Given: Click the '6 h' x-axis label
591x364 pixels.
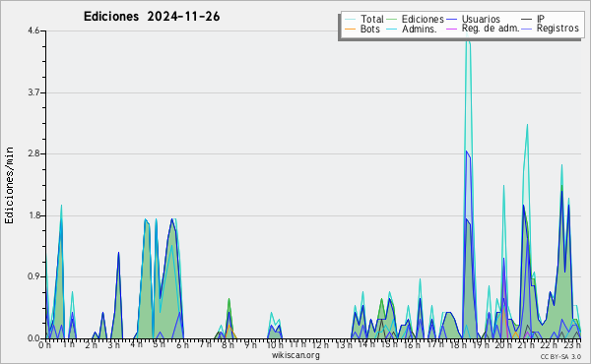Looking at the screenshot, I should [x=183, y=345].
